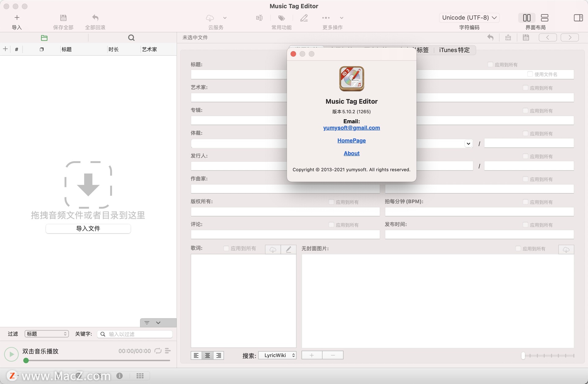The image size is (588, 384).
Task: Toggle the right sidebar panel icon
Action: pos(578,18)
